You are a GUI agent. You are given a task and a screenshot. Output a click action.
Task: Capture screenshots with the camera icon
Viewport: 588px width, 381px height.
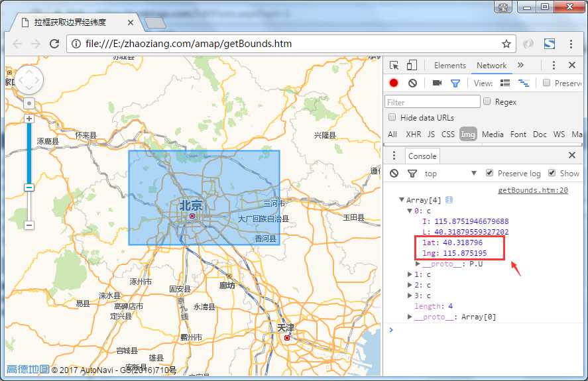click(x=437, y=83)
